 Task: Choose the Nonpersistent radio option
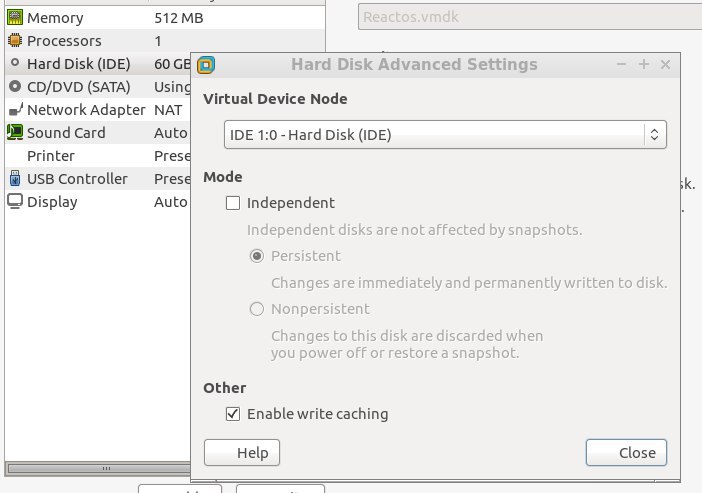coord(257,310)
